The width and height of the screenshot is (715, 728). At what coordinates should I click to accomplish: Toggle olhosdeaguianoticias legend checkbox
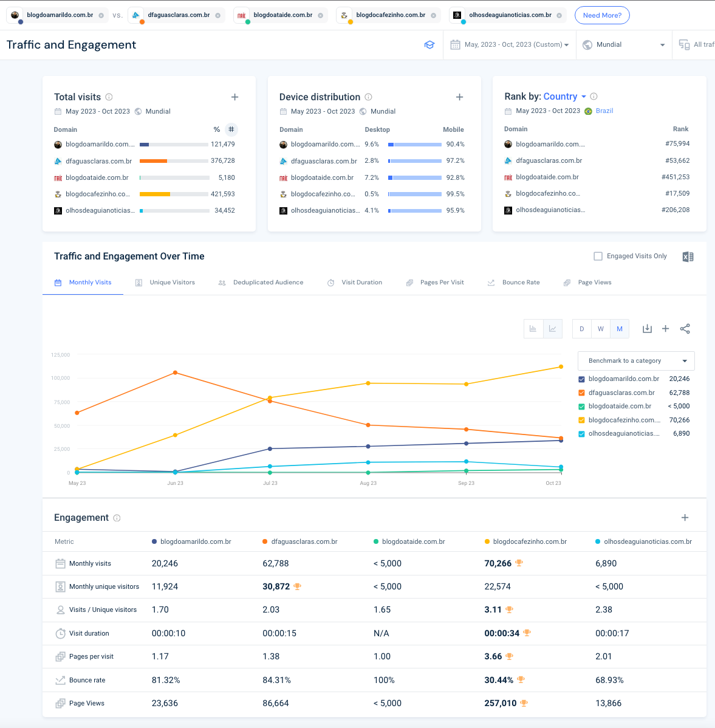582,434
